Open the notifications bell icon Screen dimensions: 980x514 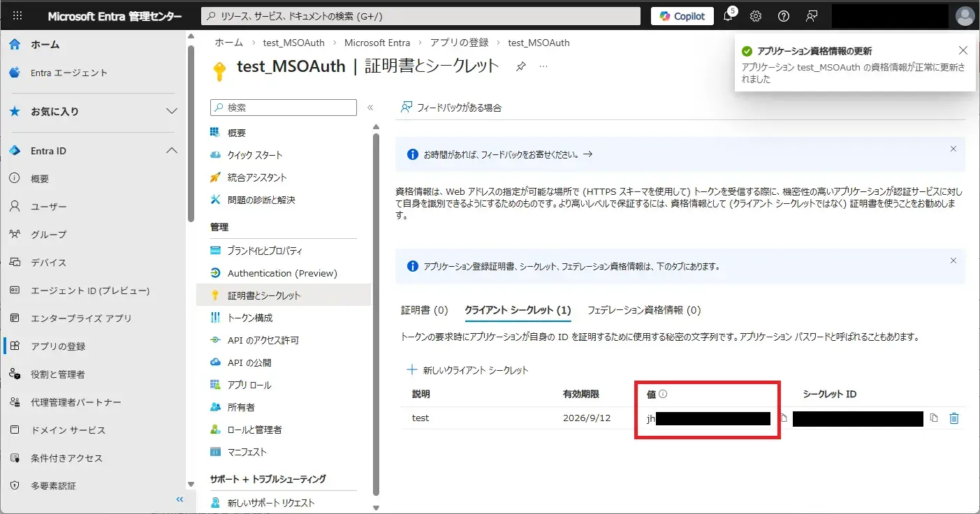728,16
